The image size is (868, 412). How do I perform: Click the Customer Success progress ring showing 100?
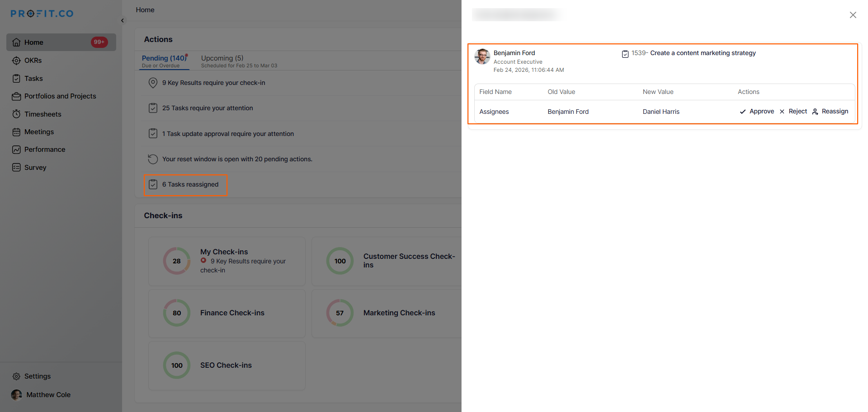340,261
